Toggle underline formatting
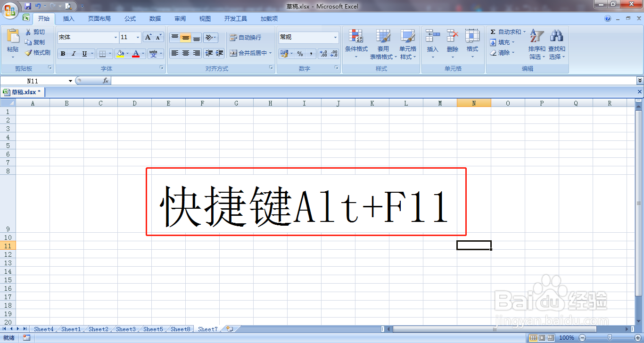Viewport: 644px width, 343px height. click(x=83, y=53)
